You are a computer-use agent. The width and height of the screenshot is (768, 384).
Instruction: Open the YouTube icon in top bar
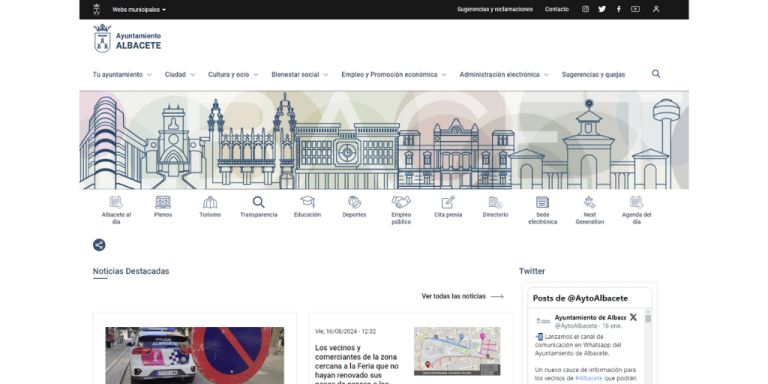[x=635, y=9]
